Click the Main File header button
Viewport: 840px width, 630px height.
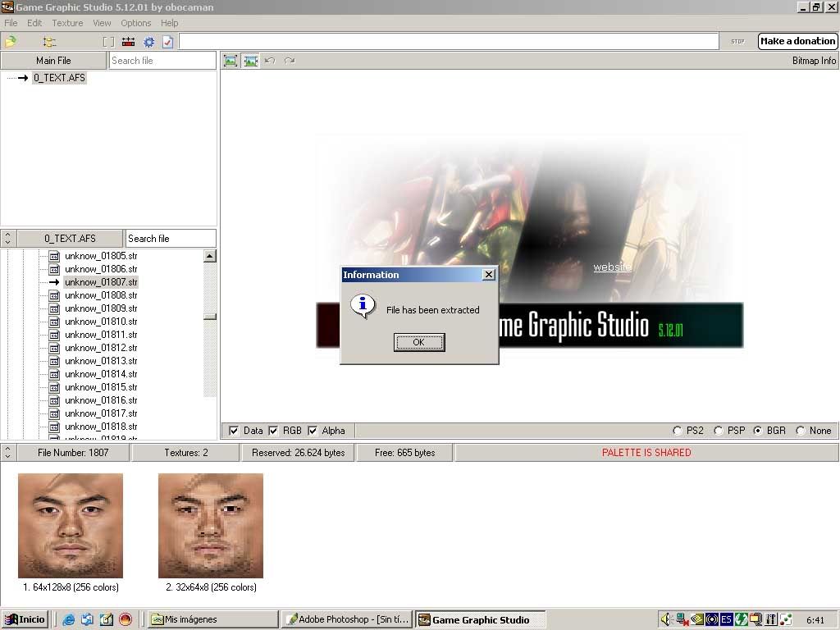tap(53, 61)
